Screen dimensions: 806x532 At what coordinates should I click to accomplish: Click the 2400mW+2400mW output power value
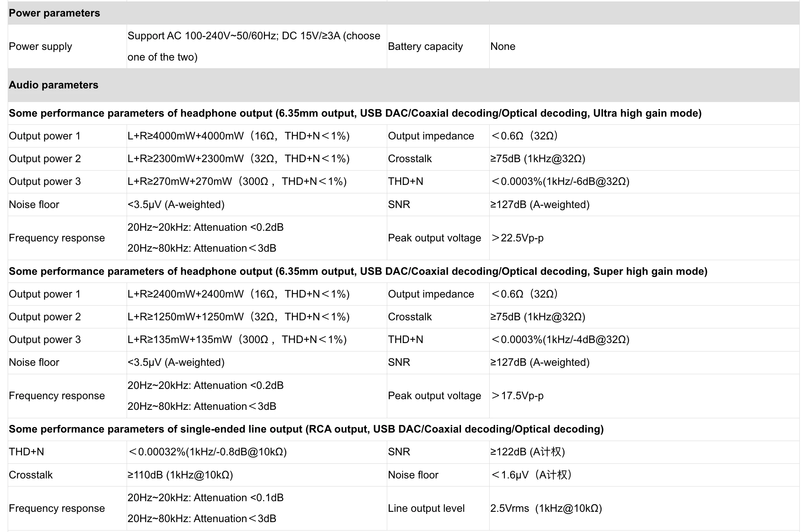coord(239,294)
